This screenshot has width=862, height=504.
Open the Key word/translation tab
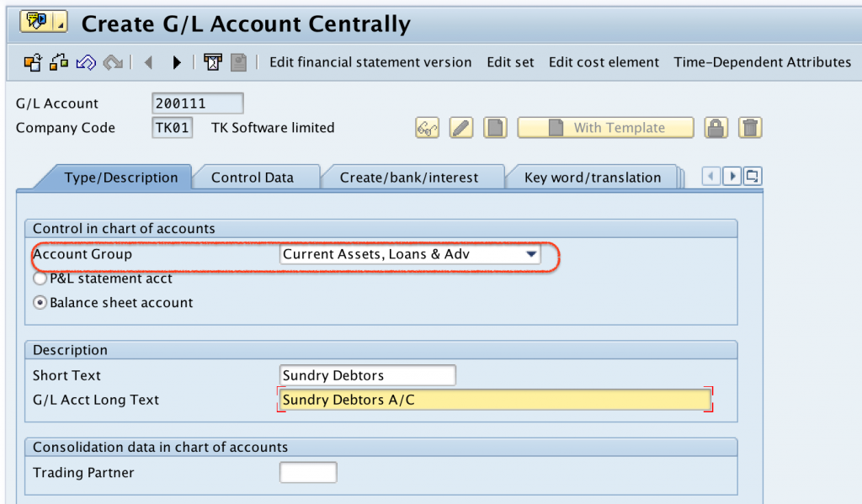point(592,178)
